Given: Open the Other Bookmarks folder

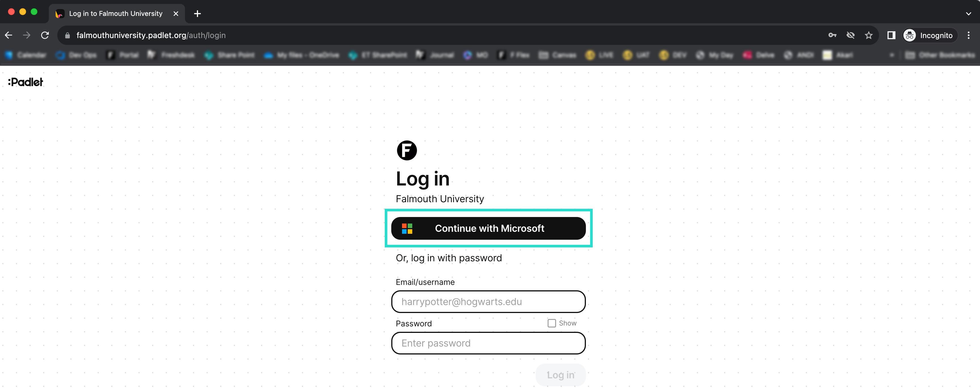Looking at the screenshot, I should [940, 55].
